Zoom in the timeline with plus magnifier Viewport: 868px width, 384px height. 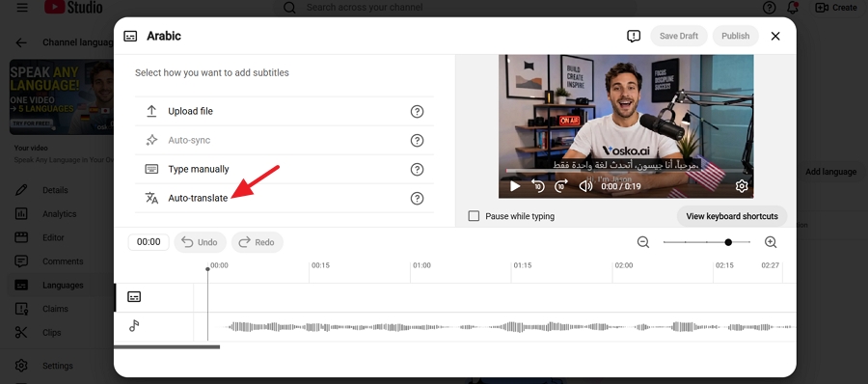[x=771, y=242]
